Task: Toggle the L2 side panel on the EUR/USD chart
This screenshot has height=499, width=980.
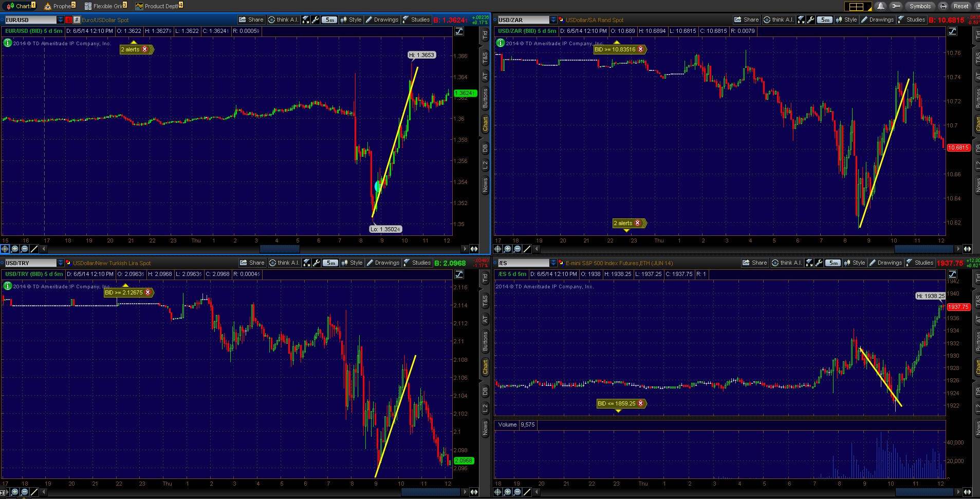Action: [485, 165]
